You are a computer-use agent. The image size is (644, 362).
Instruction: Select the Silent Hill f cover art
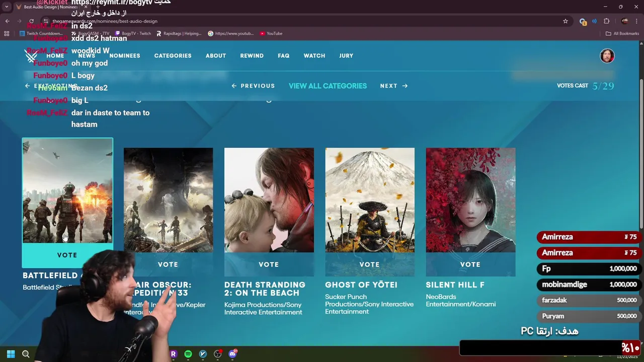click(x=470, y=200)
